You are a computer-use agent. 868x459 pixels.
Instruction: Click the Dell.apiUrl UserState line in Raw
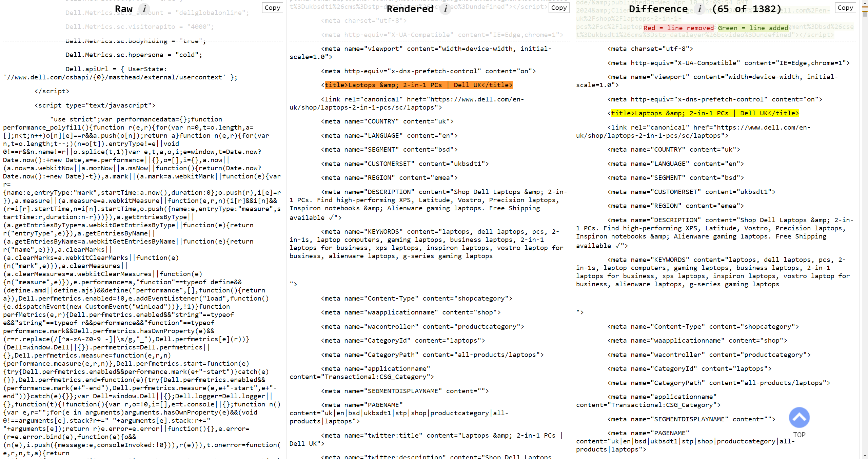point(120,73)
